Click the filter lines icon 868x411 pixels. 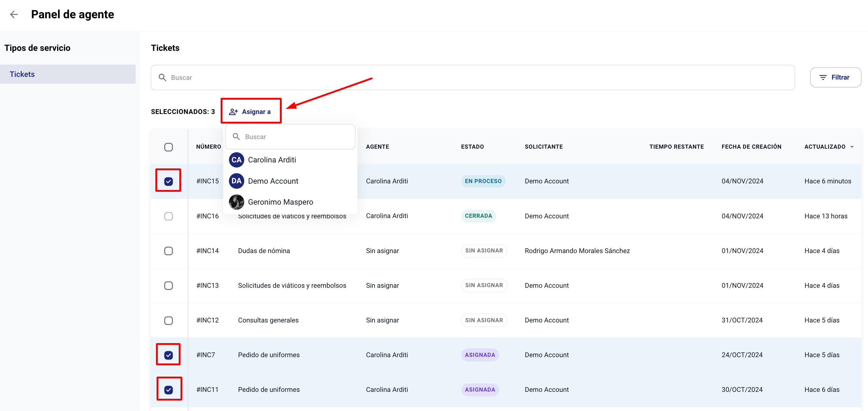click(823, 77)
